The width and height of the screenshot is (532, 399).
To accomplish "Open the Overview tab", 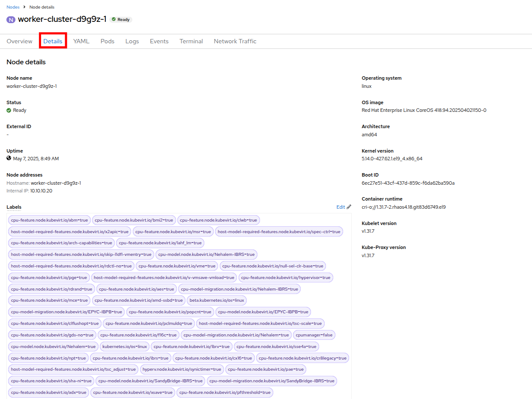I will (x=19, y=42).
